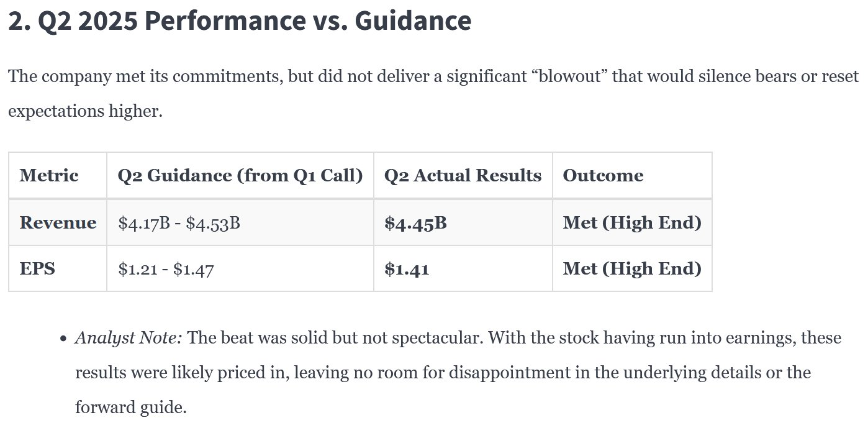The height and width of the screenshot is (428, 868).
Task: Click the "$1.41" actual EPS cell
Action: 407,269
